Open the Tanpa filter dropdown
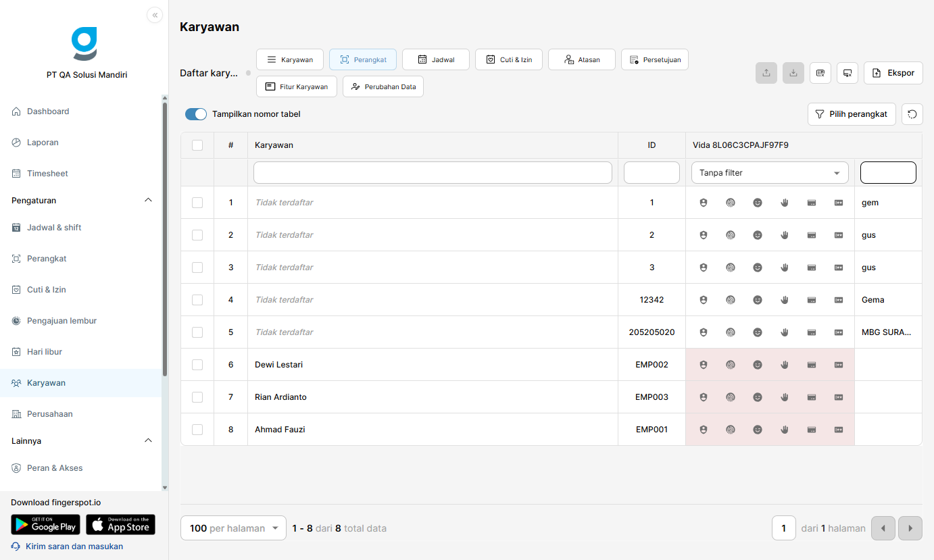This screenshot has width=934, height=560. [770, 173]
